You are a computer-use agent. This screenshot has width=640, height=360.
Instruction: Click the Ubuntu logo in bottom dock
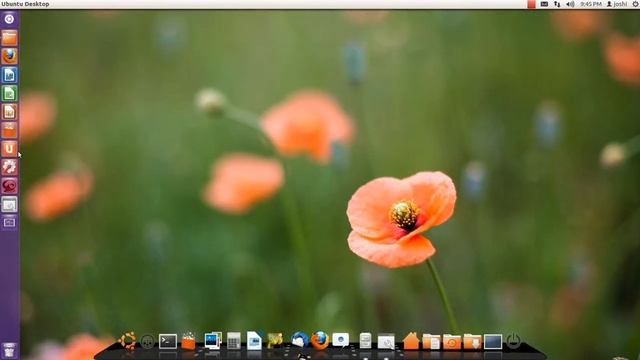tap(127, 341)
